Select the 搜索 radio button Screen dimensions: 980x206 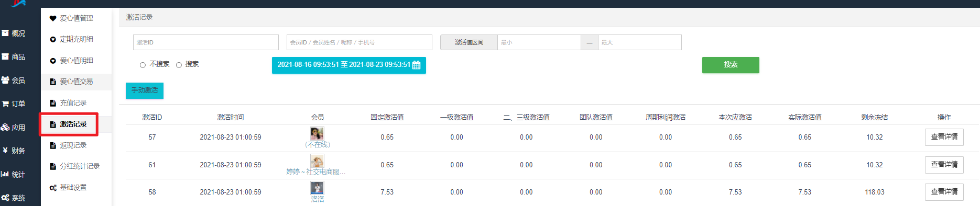pyautogui.click(x=179, y=65)
